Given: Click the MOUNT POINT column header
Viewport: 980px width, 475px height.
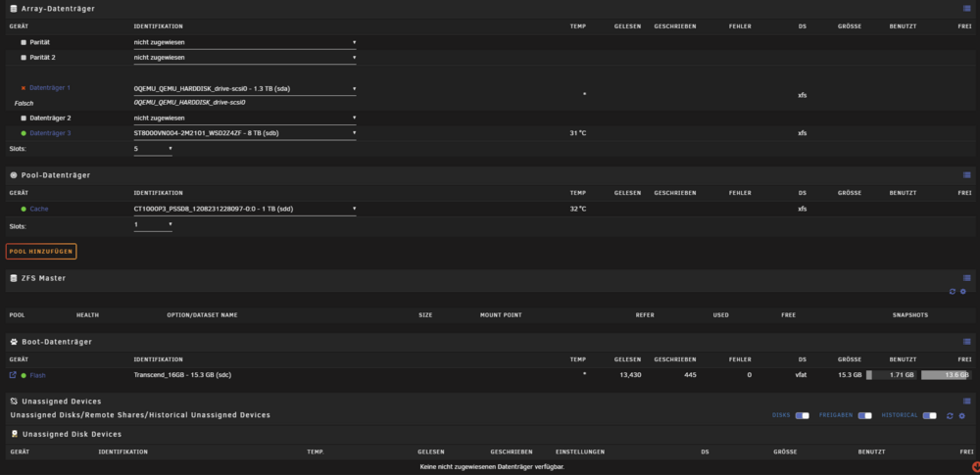Looking at the screenshot, I should point(501,315).
